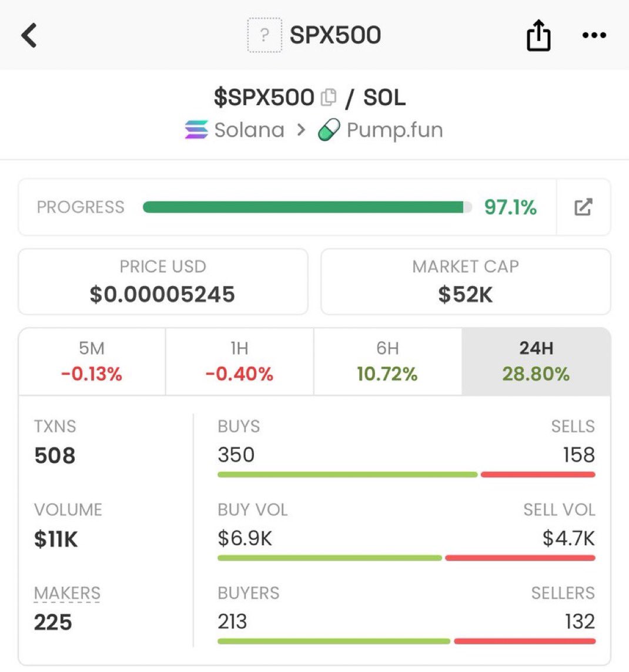Viewport: 629px width, 672px height.
Task: Click the BUYS count 350
Action: point(236,455)
